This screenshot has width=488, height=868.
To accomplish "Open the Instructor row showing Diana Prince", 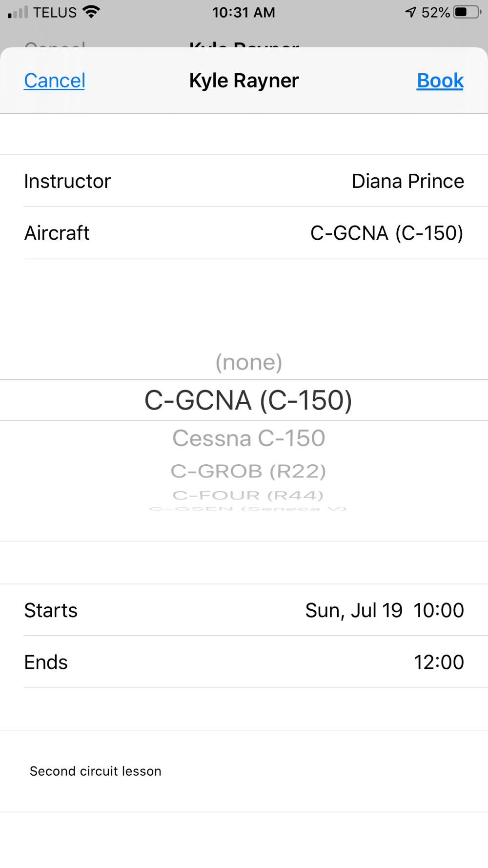I will pyautogui.click(x=244, y=181).
